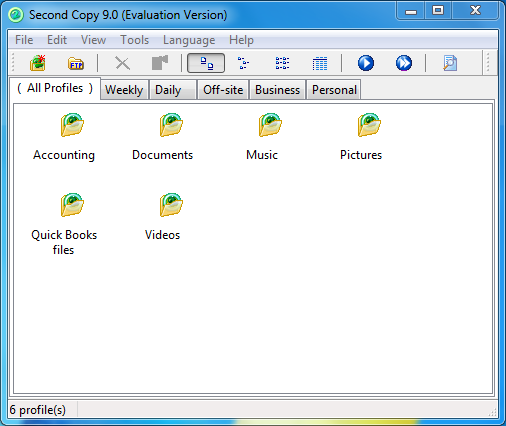The height and width of the screenshot is (426, 506).
Task: Open the log viewer magnifier icon
Action: coord(450,63)
